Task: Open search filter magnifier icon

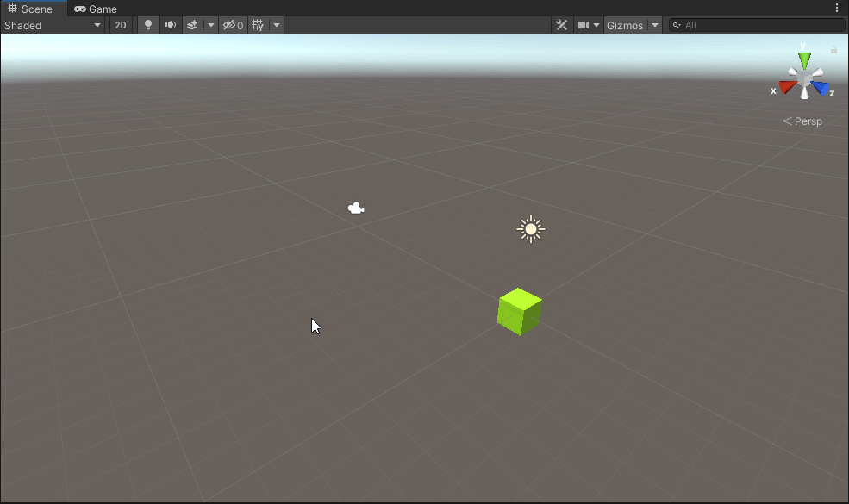Action: [677, 25]
